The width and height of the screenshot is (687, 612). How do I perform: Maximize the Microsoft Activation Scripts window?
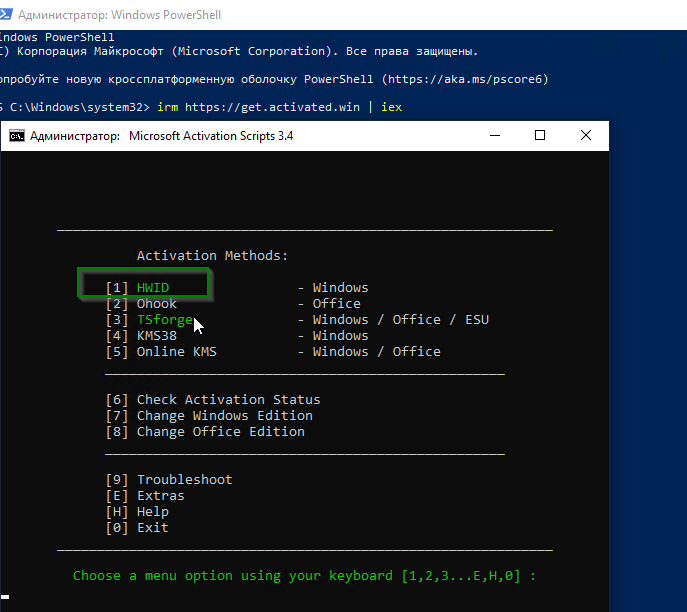[540, 136]
